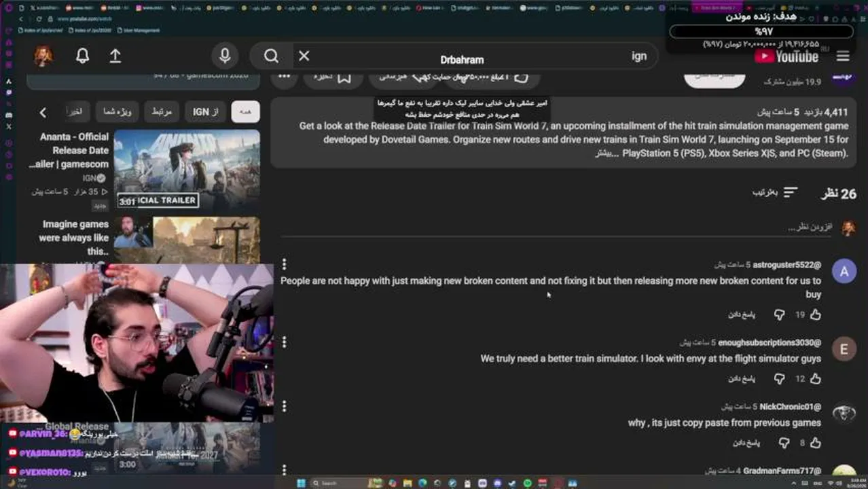The image size is (868, 489).
Task: Reply to enoughsubscriptions3030's comment
Action: coord(742,378)
